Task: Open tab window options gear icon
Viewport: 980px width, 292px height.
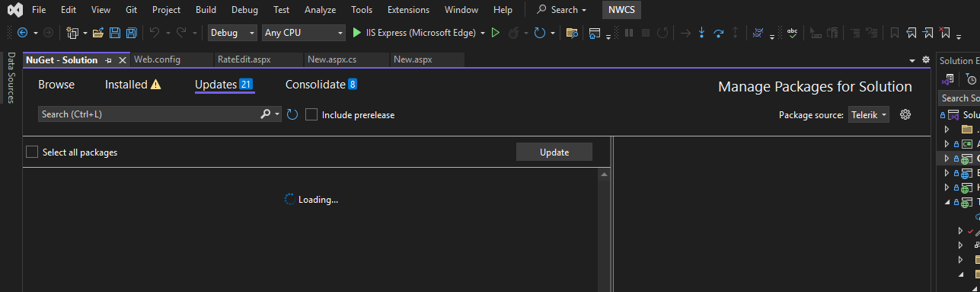Action: tap(926, 59)
